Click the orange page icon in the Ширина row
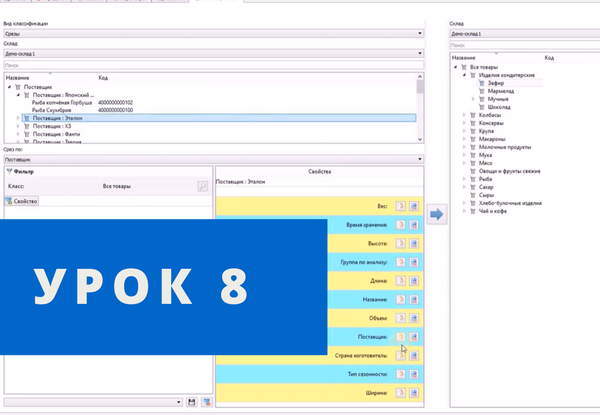The image size is (600, 415). pyautogui.click(x=401, y=393)
